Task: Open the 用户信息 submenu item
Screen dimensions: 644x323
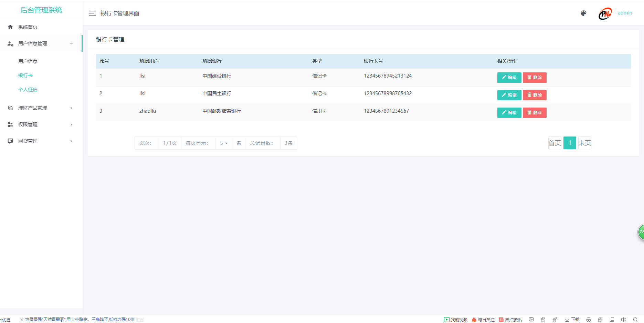Action: [x=28, y=61]
